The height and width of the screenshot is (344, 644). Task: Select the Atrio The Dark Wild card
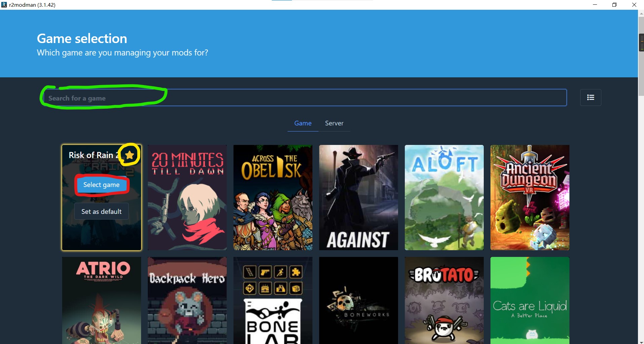101,301
